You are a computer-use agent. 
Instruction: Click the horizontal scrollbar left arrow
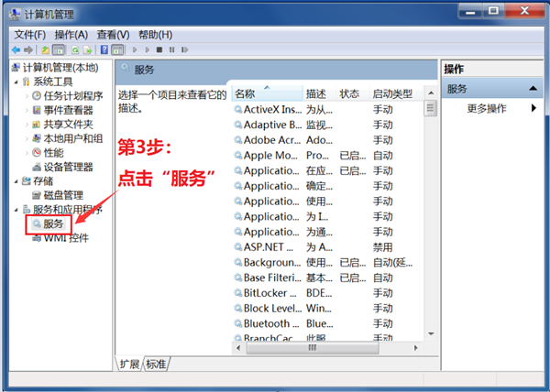point(238,348)
